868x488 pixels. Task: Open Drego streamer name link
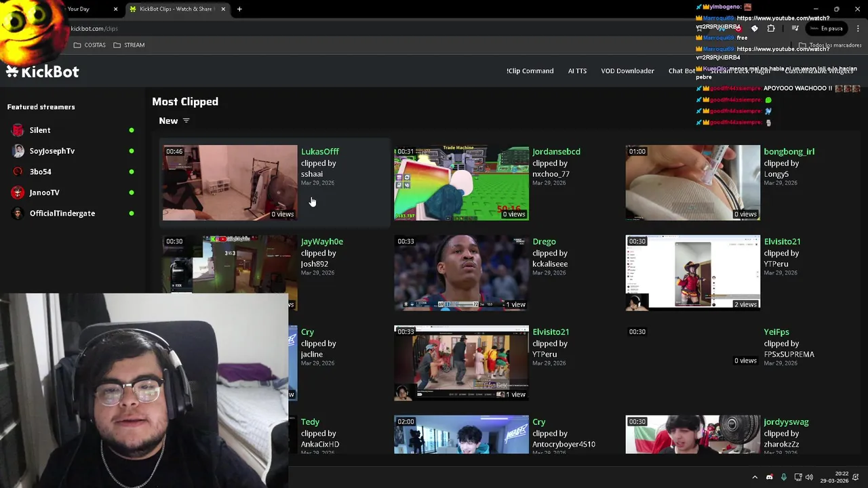(x=544, y=241)
